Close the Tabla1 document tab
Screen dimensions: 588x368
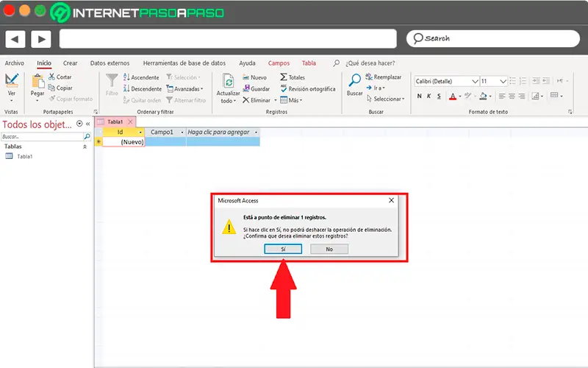tap(130, 121)
